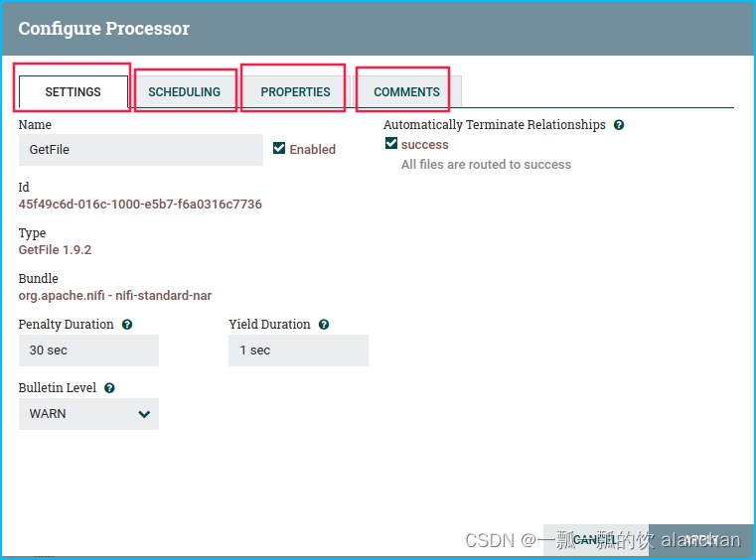Uncheck the success relationship checkbox
Image resolution: width=756 pixels, height=560 pixels.
[x=391, y=143]
